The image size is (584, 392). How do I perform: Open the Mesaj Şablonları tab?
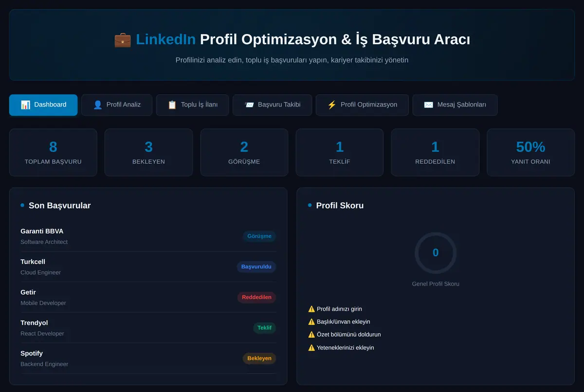pyautogui.click(x=455, y=105)
